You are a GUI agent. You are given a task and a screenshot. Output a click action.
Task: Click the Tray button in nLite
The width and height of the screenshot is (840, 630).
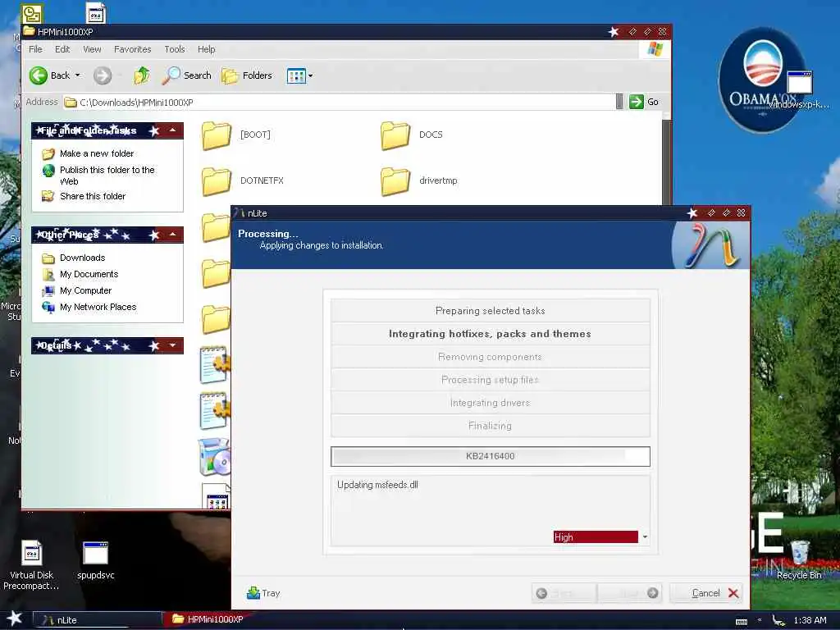[x=263, y=593]
